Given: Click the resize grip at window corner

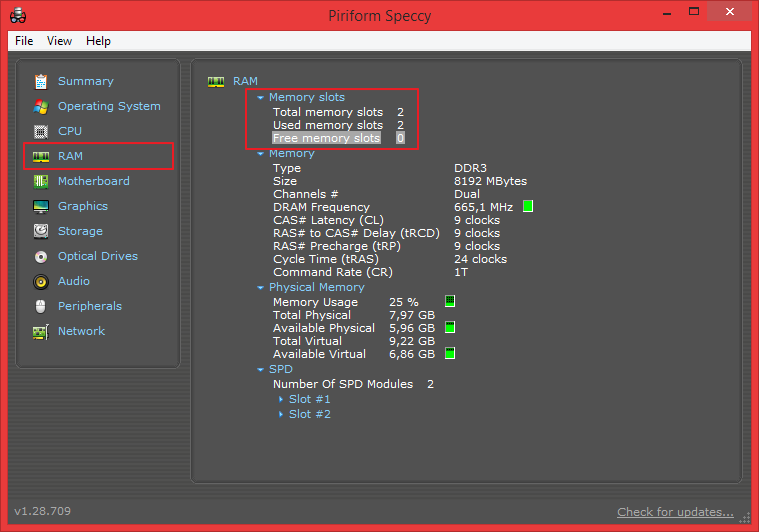Looking at the screenshot, I should (744, 518).
